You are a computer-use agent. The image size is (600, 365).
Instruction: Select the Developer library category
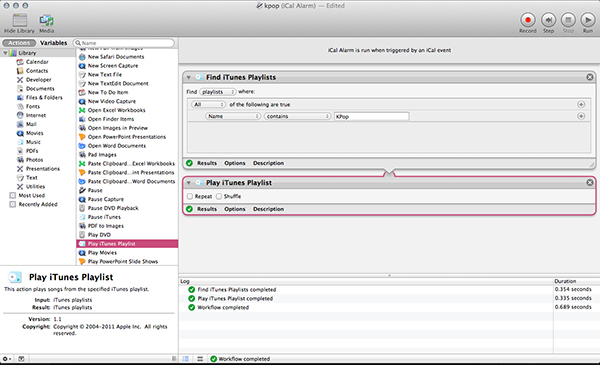[38, 80]
